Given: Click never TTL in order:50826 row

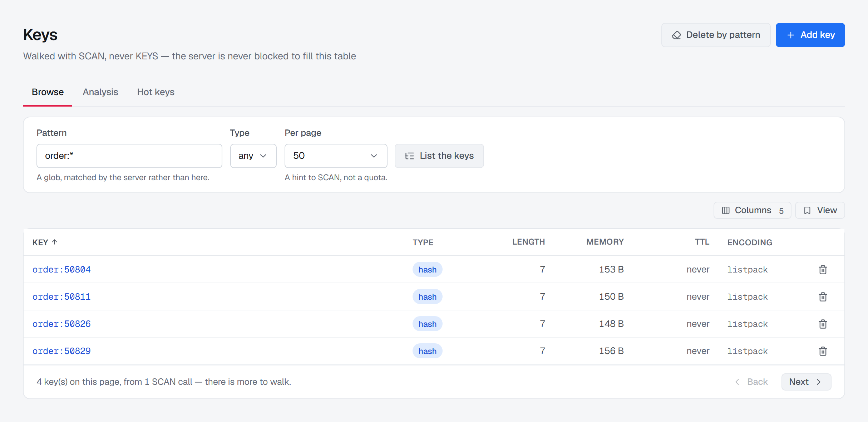Looking at the screenshot, I should click(x=698, y=324).
